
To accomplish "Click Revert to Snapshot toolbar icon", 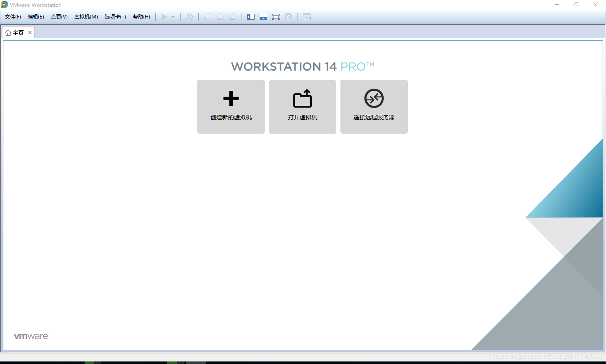I will (220, 17).
